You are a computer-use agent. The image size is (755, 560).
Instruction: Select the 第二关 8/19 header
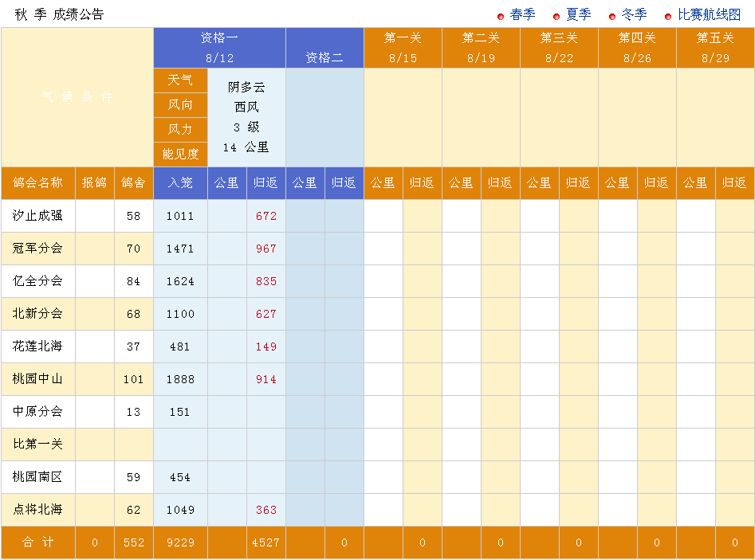point(481,48)
